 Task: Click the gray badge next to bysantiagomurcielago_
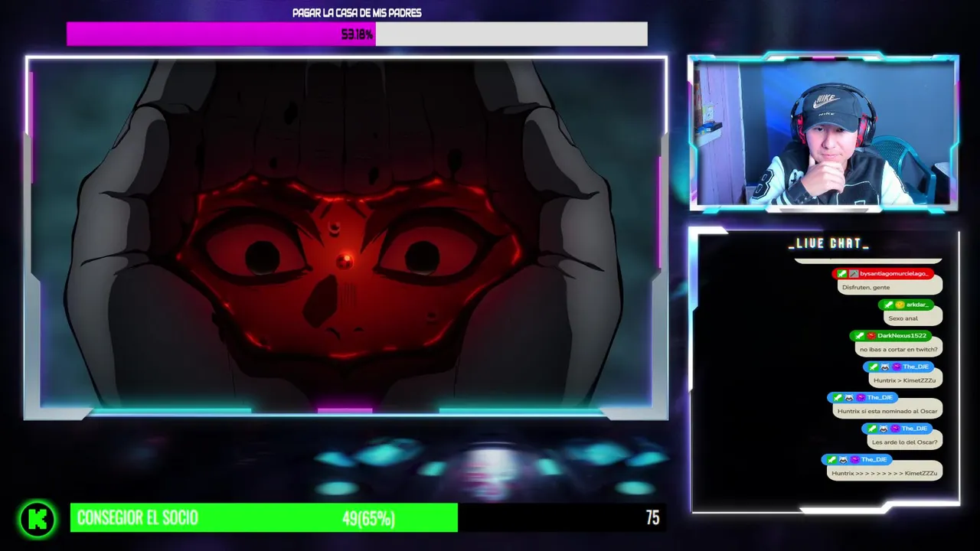click(853, 274)
